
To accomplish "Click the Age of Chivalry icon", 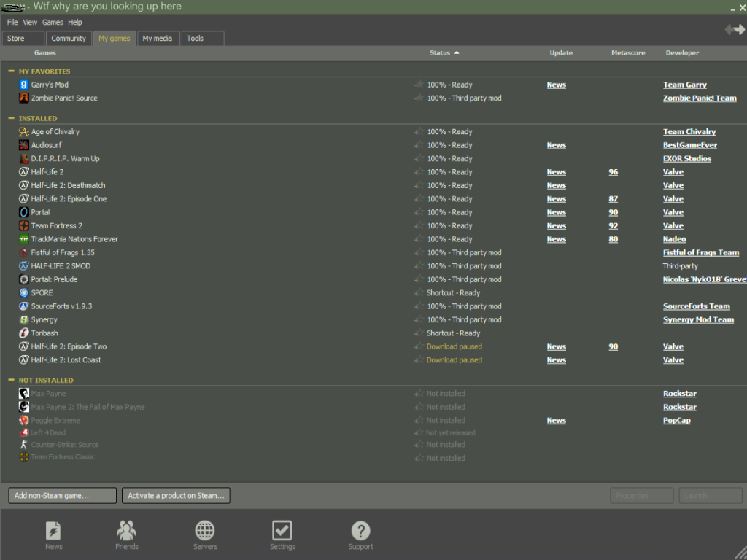I will pos(24,131).
